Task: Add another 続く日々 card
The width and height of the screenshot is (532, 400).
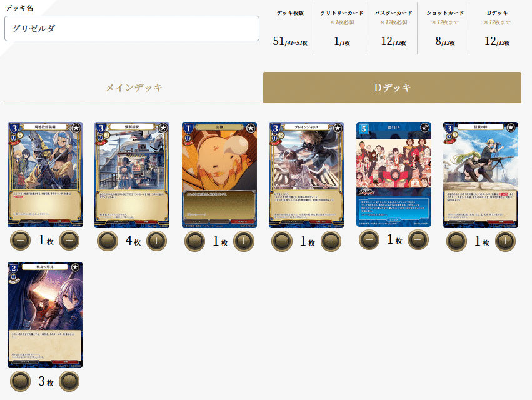Action: (418, 239)
